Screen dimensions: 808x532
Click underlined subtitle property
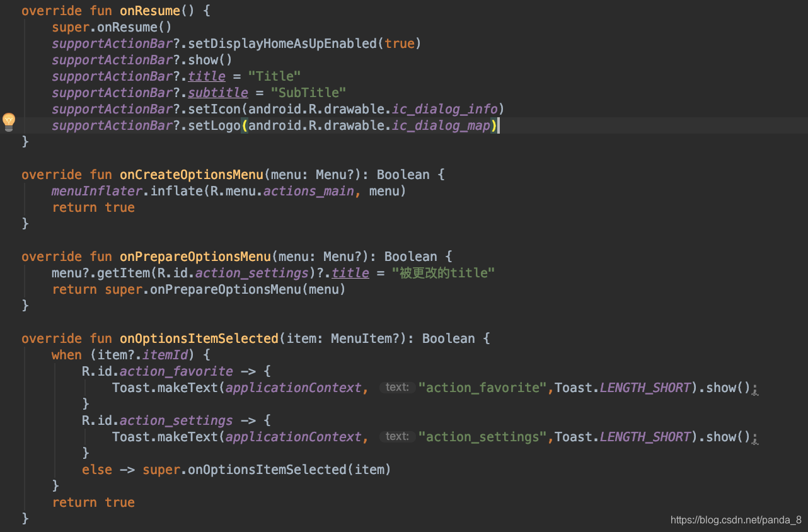[218, 93]
